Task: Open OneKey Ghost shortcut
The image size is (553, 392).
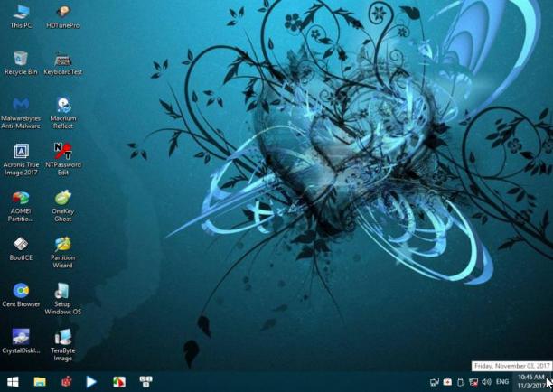Action: [62, 206]
